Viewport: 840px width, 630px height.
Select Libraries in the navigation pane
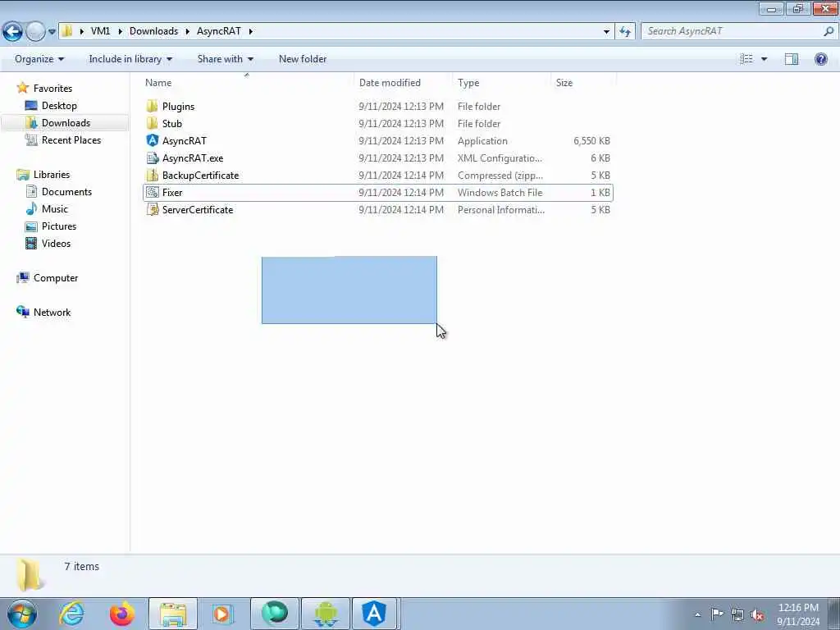point(52,174)
